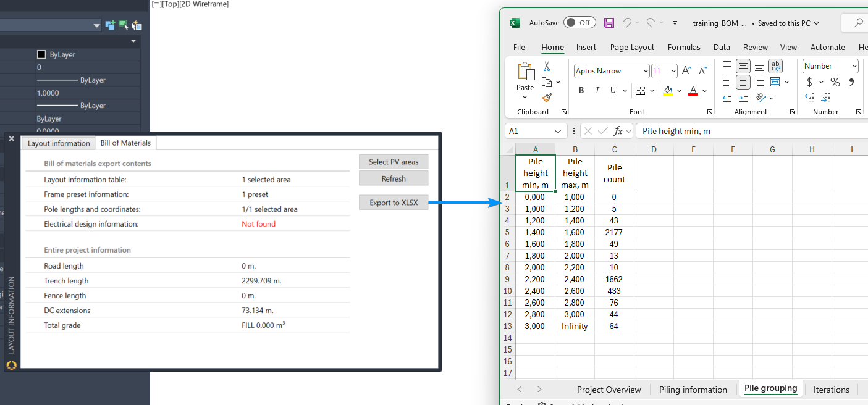Image resolution: width=868 pixels, height=405 pixels.
Task: Click the Export to XLSX button
Action: (394, 202)
